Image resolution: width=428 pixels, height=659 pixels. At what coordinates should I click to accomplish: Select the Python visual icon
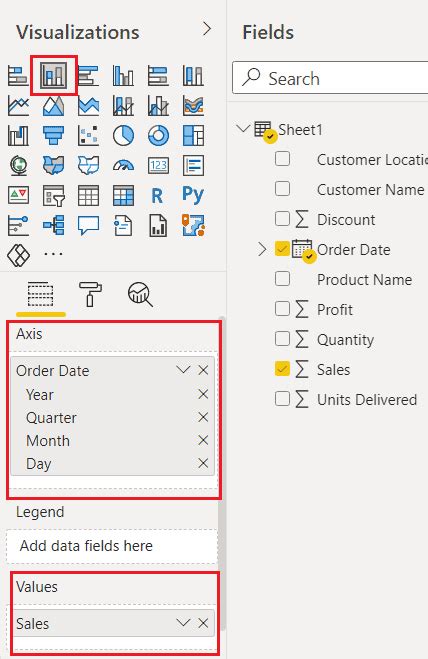point(193,195)
